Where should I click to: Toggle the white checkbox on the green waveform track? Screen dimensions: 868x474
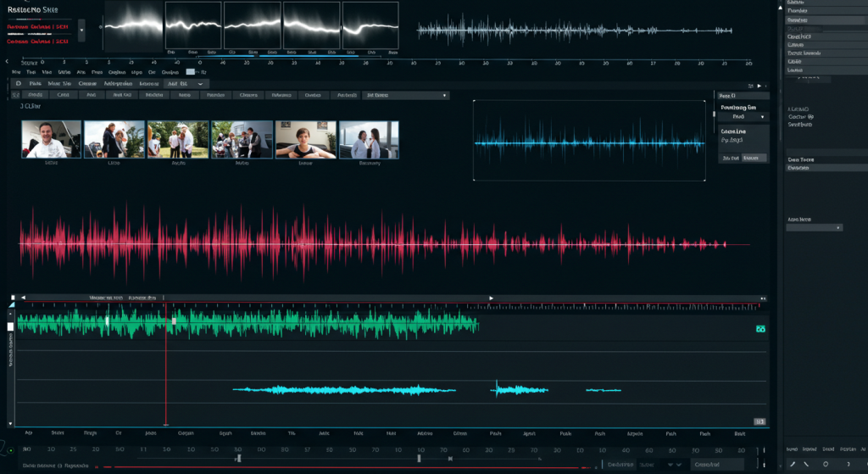[11, 326]
